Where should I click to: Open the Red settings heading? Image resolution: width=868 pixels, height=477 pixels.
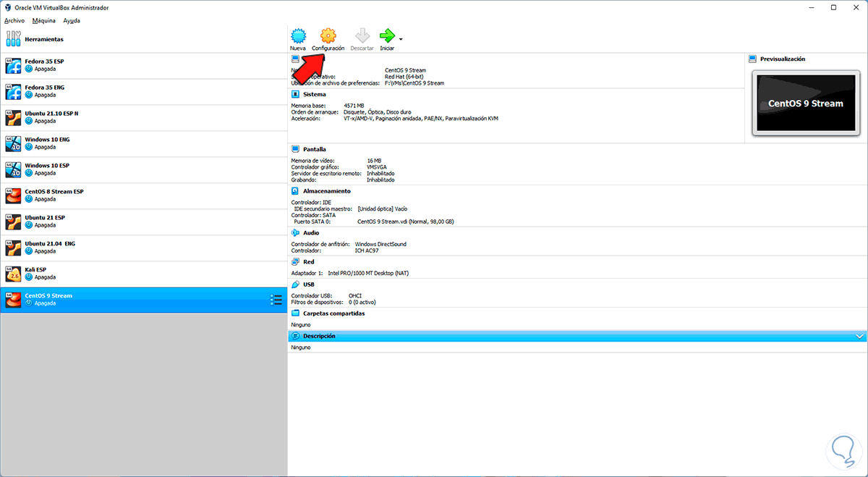point(309,262)
